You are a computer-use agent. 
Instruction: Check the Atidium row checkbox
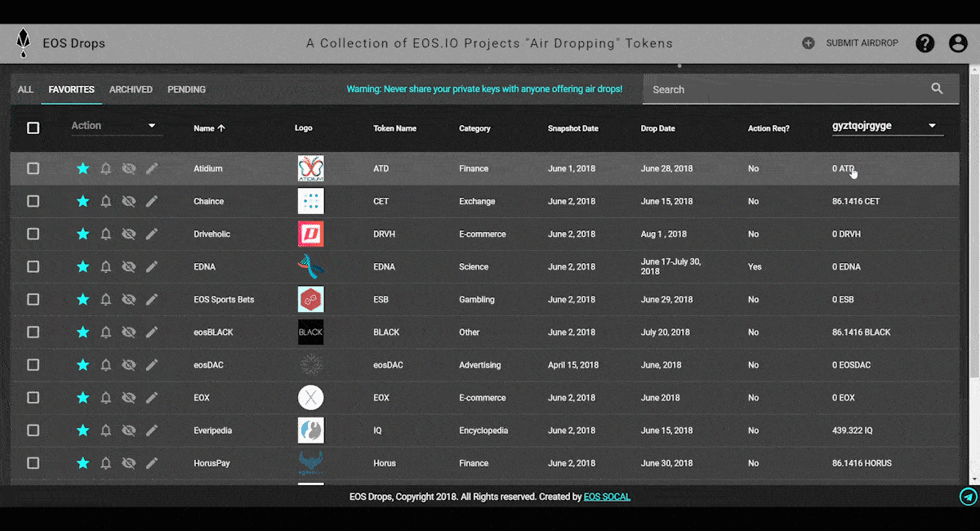[33, 168]
